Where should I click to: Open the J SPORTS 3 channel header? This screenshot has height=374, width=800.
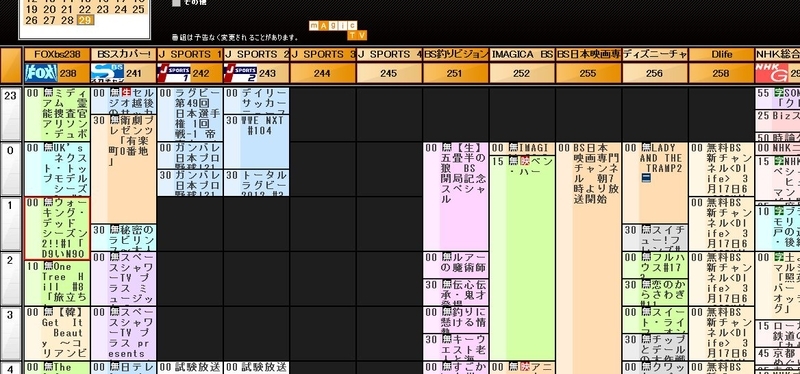[323, 55]
